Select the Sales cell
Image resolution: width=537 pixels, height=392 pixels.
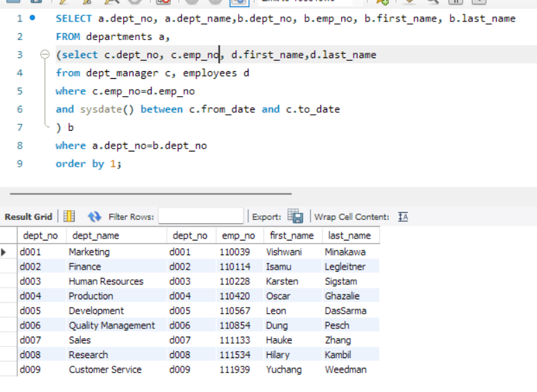click(116, 340)
